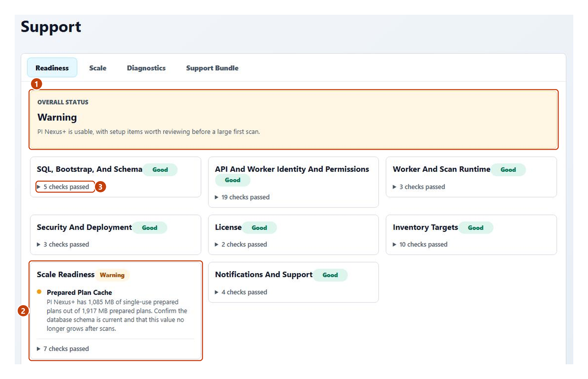Screen dimensions: 588x379
Task: Expand the 5 checks passed disclosure
Action: tap(63, 187)
